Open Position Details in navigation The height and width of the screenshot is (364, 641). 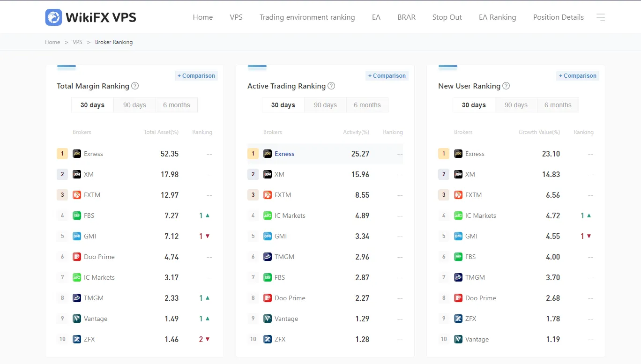[x=559, y=17]
